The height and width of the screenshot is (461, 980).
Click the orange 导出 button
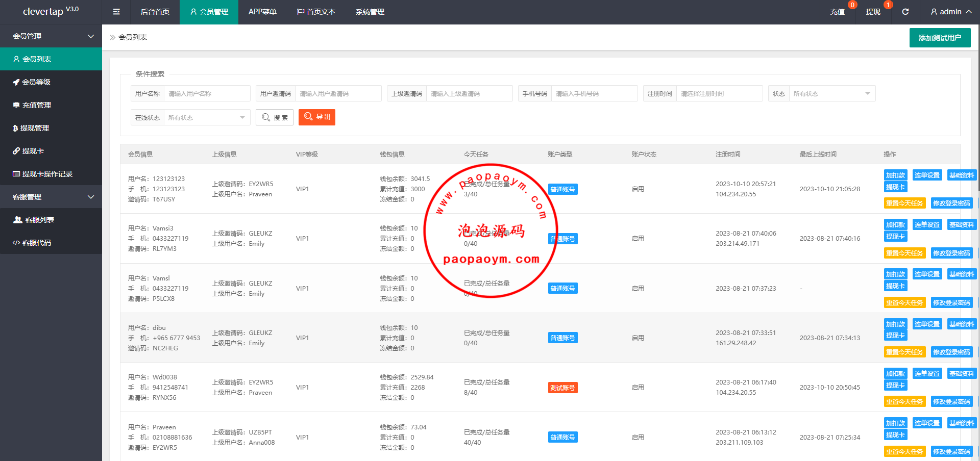pos(317,117)
